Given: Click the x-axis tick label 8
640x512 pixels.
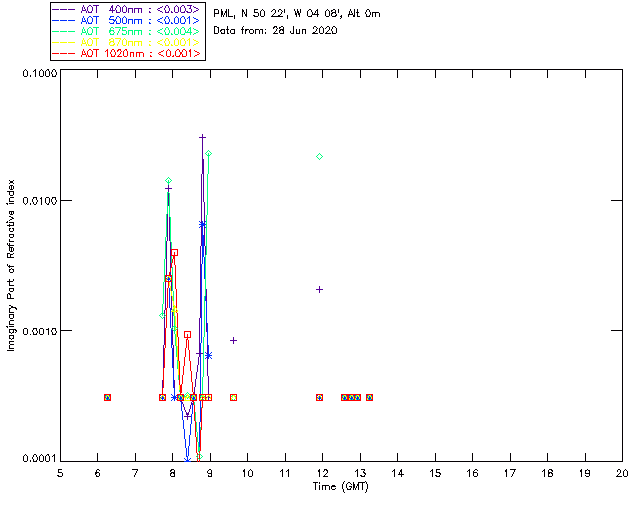Looking at the screenshot, I should tap(173, 473).
